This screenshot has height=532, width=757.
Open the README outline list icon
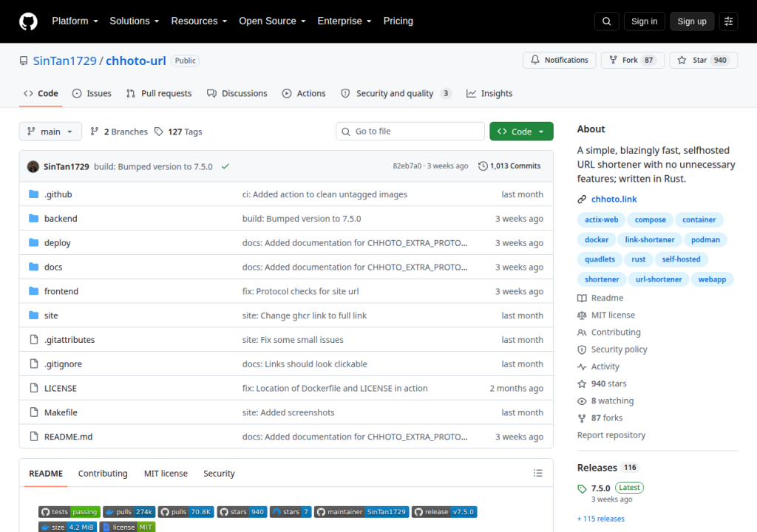(x=538, y=473)
